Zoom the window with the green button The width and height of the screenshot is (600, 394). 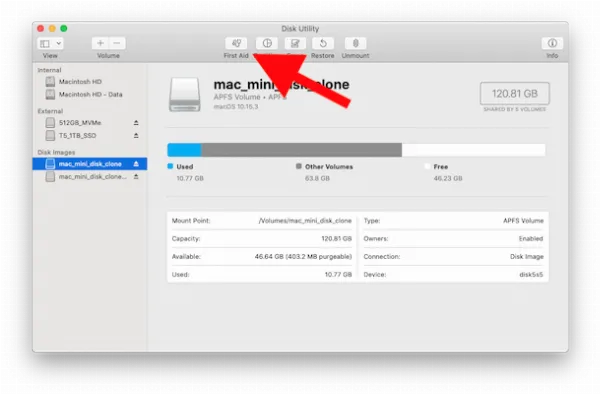point(64,28)
